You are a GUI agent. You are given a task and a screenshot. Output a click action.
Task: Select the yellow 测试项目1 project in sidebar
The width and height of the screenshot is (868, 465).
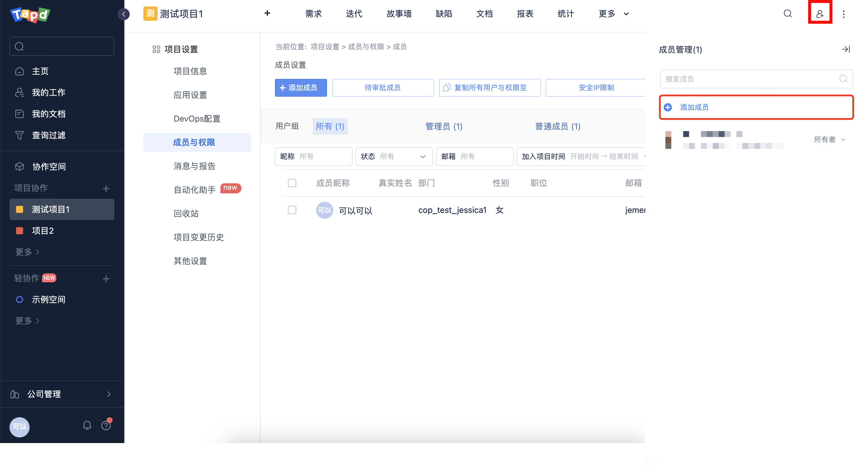click(x=62, y=209)
